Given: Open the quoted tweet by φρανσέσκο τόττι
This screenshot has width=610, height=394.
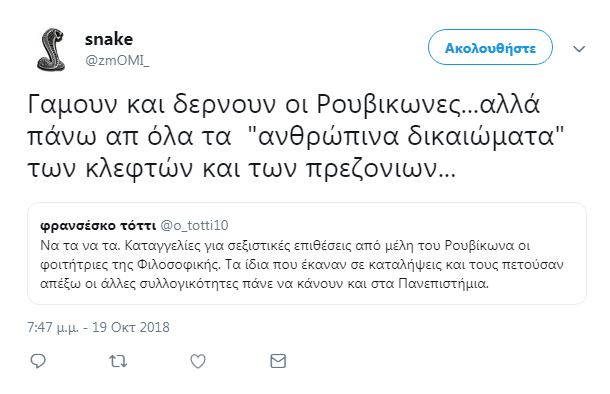Looking at the screenshot, I should pyautogui.click(x=307, y=254).
